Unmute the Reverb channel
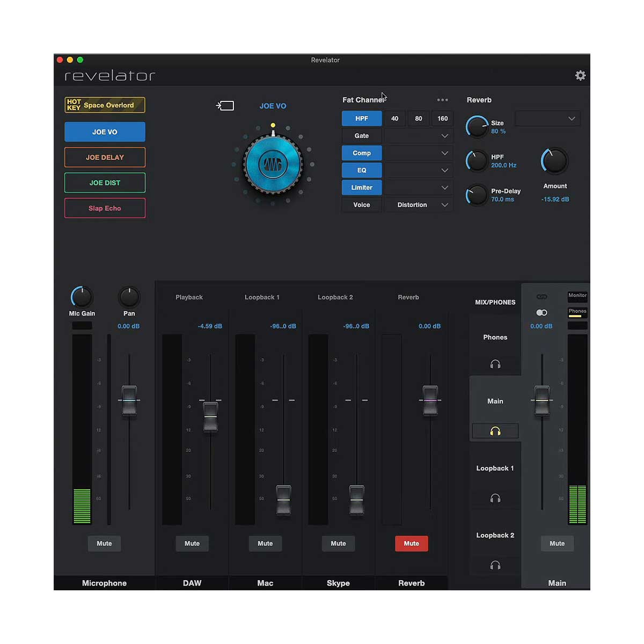This screenshot has height=644, width=644. coord(411,544)
